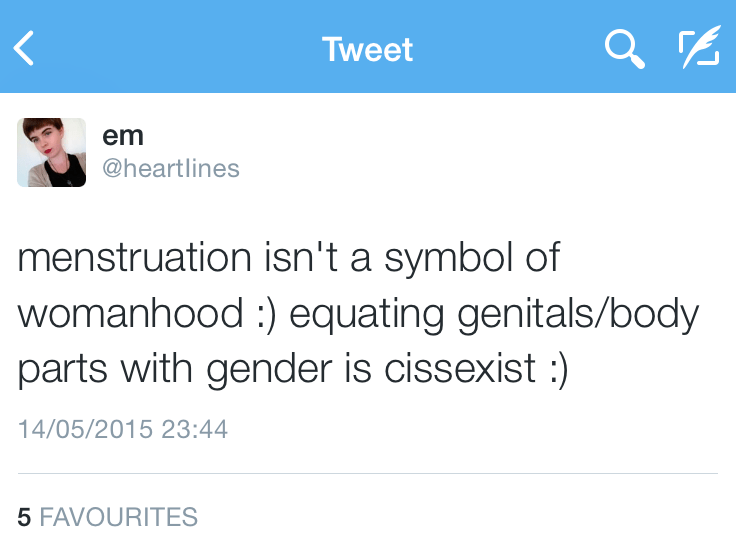Viewport: 736px width, 559px height.
Task: Click the number 5 beside FAVOURITES
Action: (24, 517)
